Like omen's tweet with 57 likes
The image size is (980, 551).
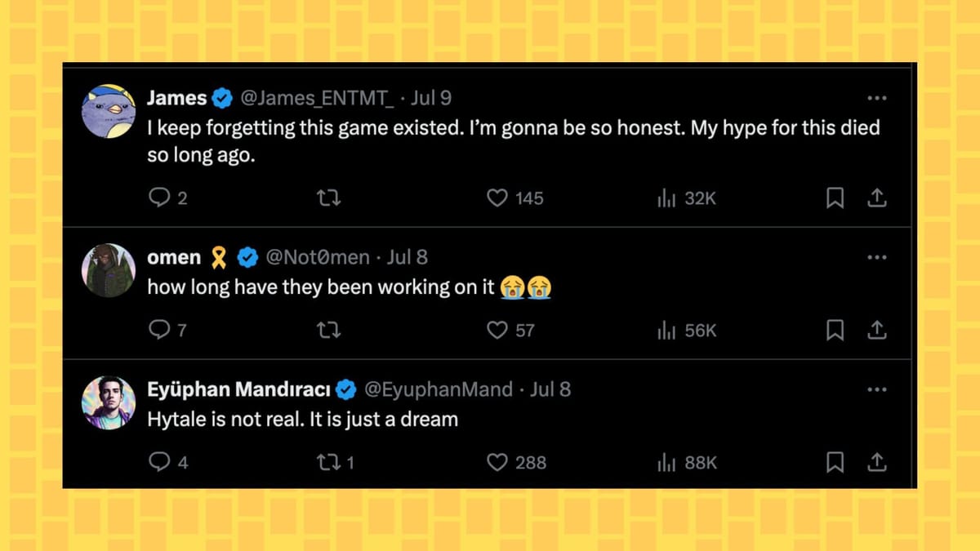(x=497, y=330)
